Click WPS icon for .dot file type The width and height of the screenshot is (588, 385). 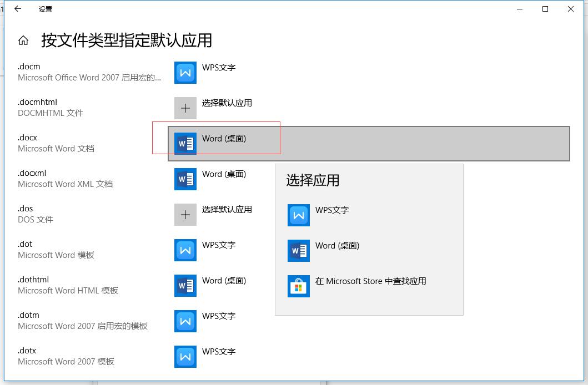point(185,250)
